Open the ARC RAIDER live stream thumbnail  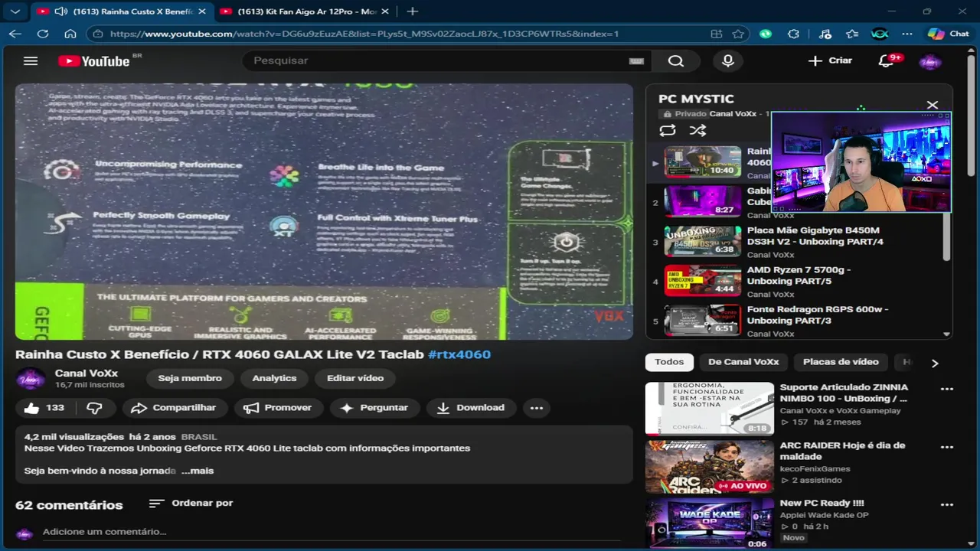point(710,467)
